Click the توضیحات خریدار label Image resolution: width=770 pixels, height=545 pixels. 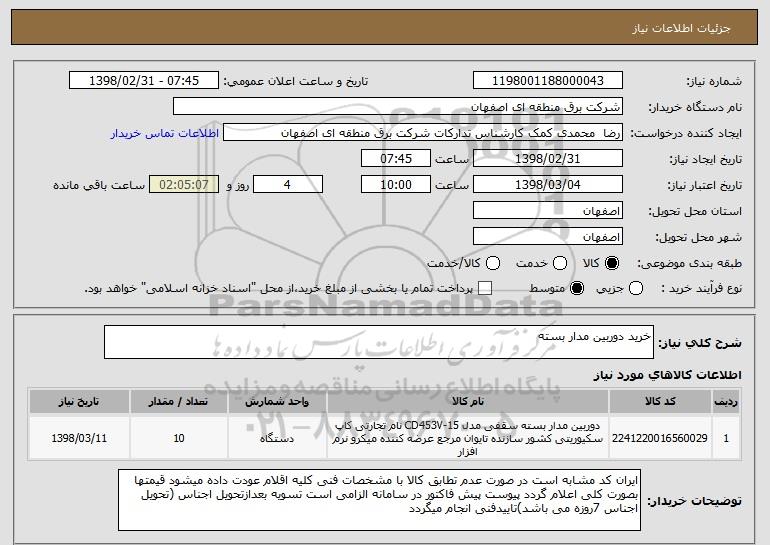[694, 501]
